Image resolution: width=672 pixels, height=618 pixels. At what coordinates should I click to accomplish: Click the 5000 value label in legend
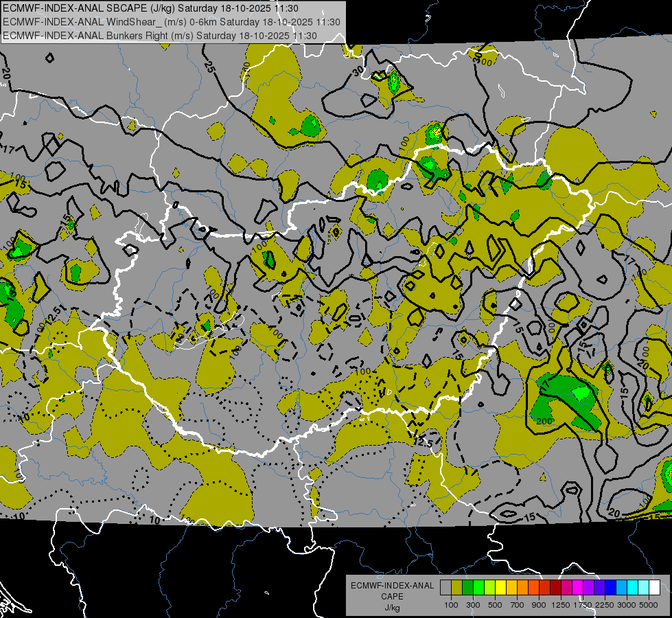[649, 604]
